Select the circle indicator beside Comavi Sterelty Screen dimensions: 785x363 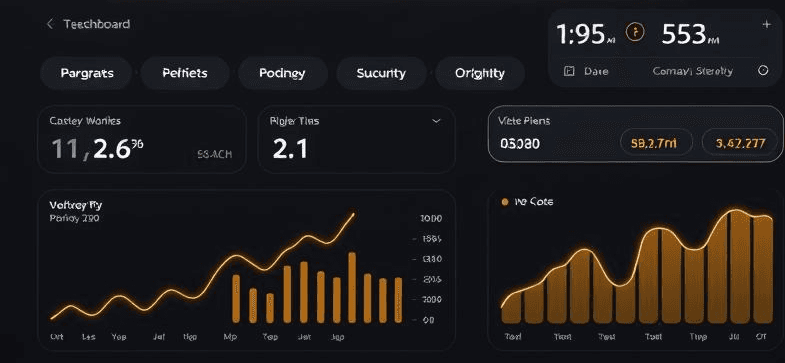point(763,71)
